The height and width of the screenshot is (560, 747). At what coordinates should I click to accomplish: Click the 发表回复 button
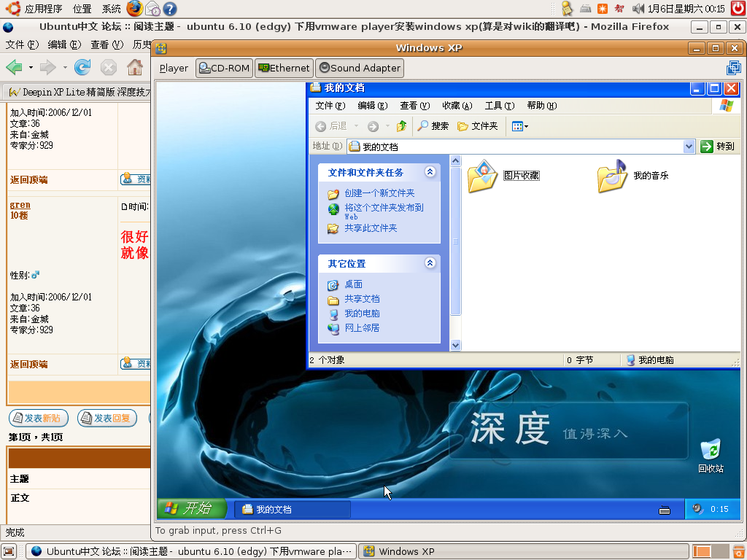[107, 418]
